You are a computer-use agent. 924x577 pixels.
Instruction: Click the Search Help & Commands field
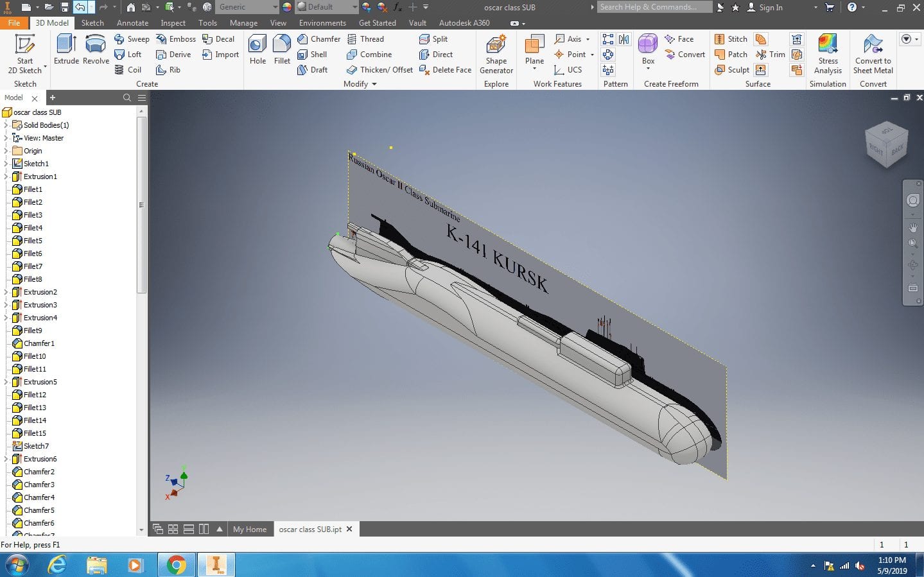[x=654, y=7]
